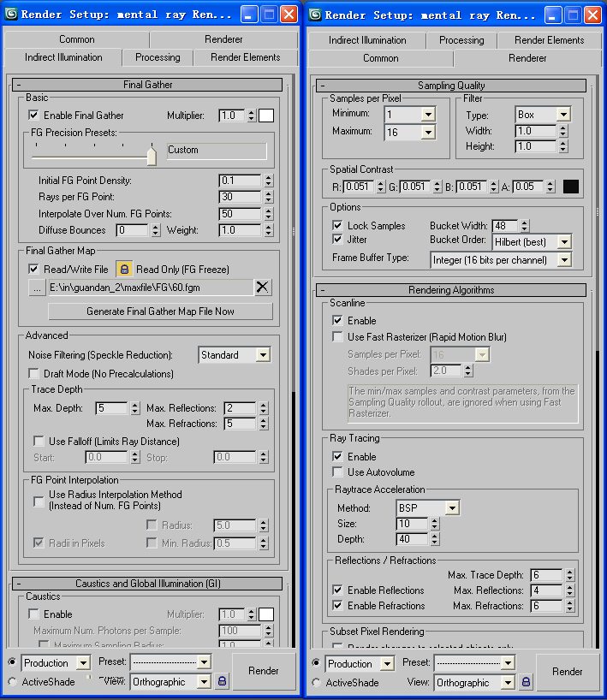Click the Caustics Multiplier color swatch
Image resolution: width=607 pixels, height=700 pixels.
[x=266, y=614]
